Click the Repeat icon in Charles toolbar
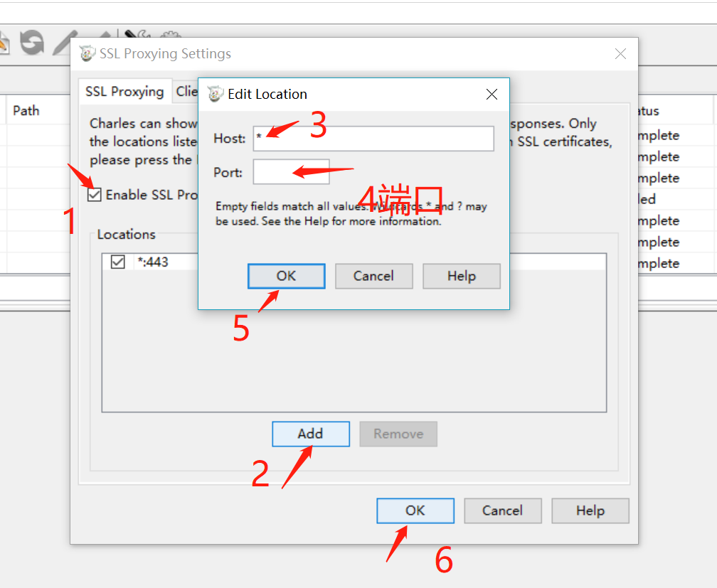 32,43
